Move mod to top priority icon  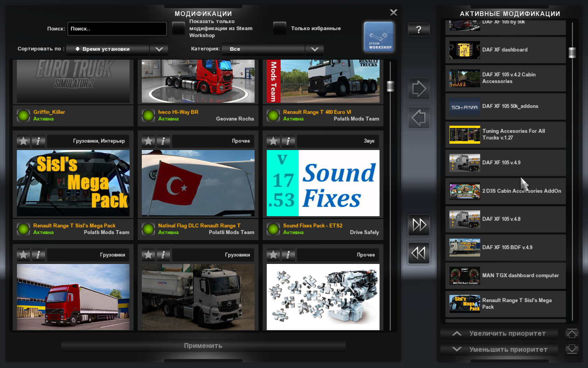pyautogui.click(x=572, y=334)
